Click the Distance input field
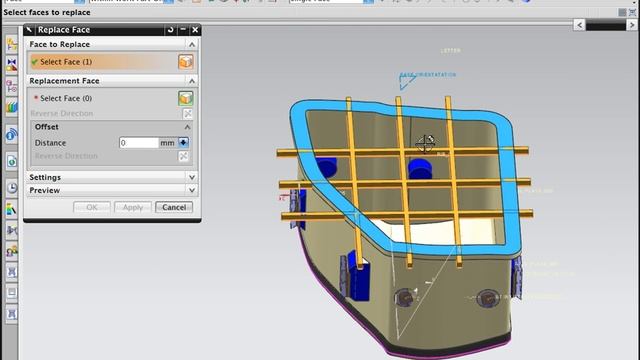This screenshot has height=360, width=640. (x=138, y=142)
